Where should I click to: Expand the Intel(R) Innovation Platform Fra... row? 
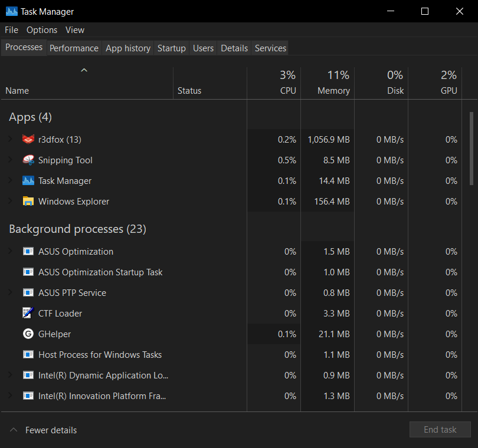coord(10,396)
